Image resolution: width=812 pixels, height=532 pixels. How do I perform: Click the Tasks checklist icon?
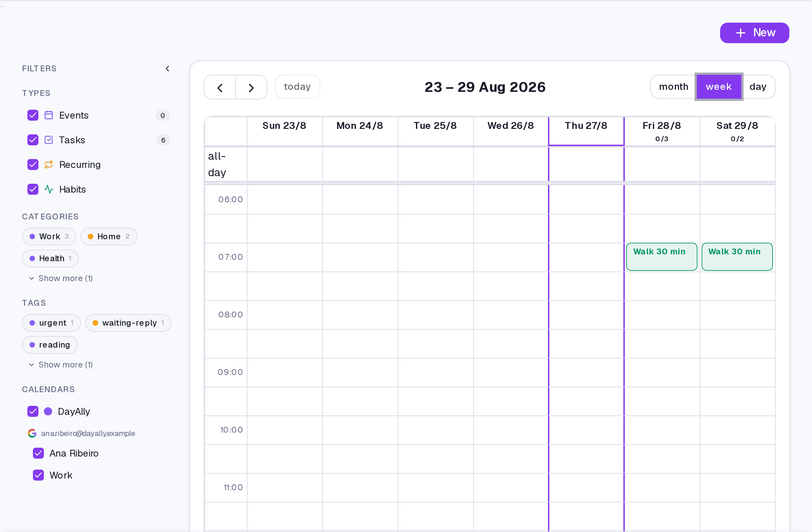point(49,140)
